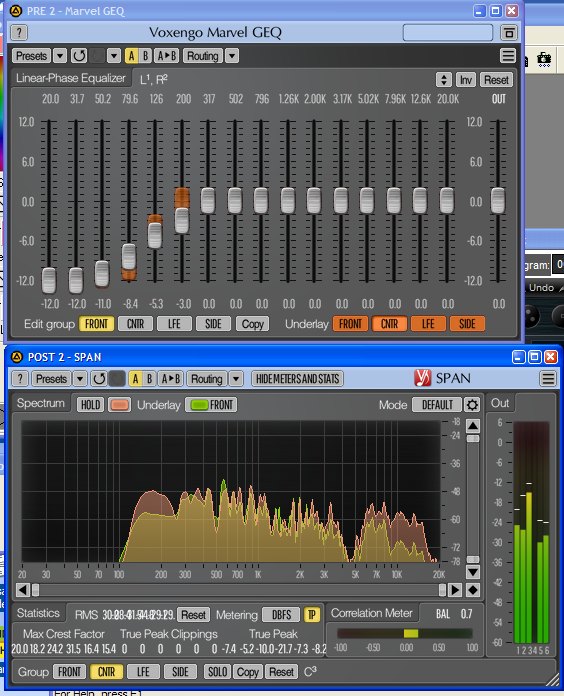This screenshot has width=564, height=696.
Task: Toggle spectrum HOLD in SPAN
Action: (x=91, y=405)
